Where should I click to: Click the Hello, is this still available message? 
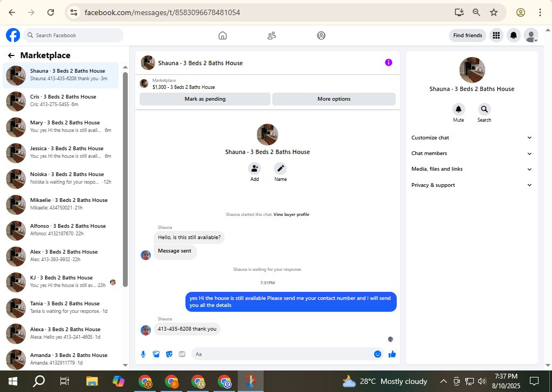[x=189, y=237]
